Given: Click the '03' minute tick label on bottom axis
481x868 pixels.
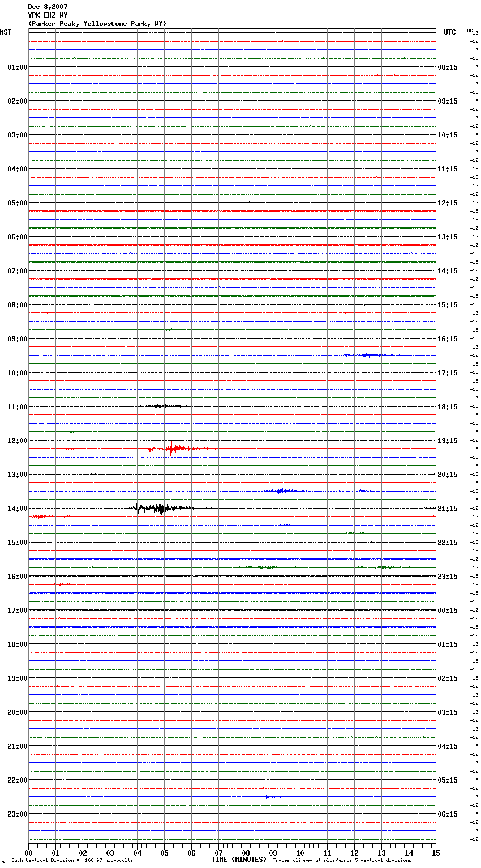Looking at the screenshot, I should click(x=110, y=853).
